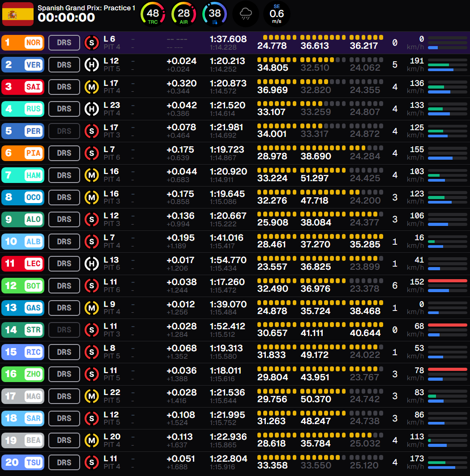Screen dimensions: 470x476
Task: Click PIA's sector 3 mini-sector dots
Action: [x=366, y=148]
